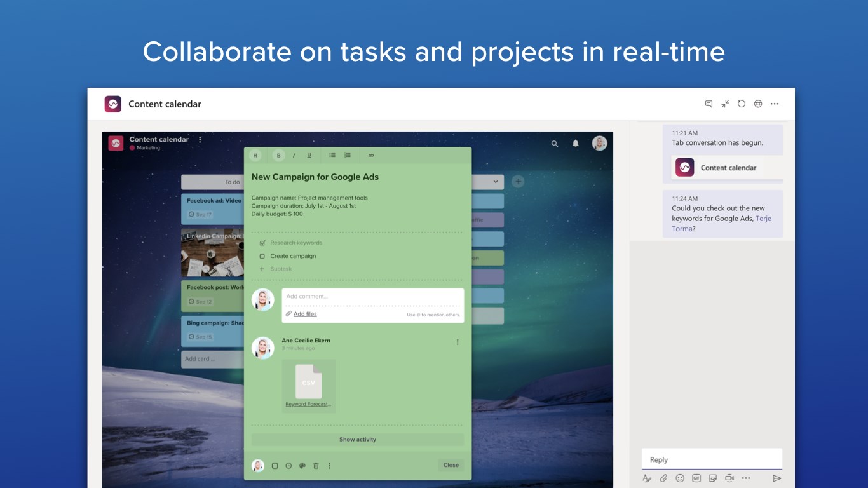
Task: Open the tab in browser via globe icon
Action: [x=758, y=104]
